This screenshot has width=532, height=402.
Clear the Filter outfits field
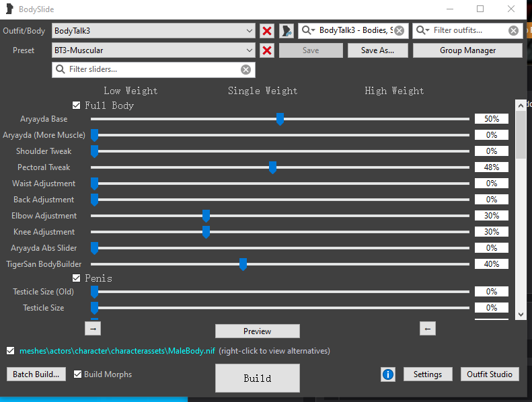click(513, 31)
